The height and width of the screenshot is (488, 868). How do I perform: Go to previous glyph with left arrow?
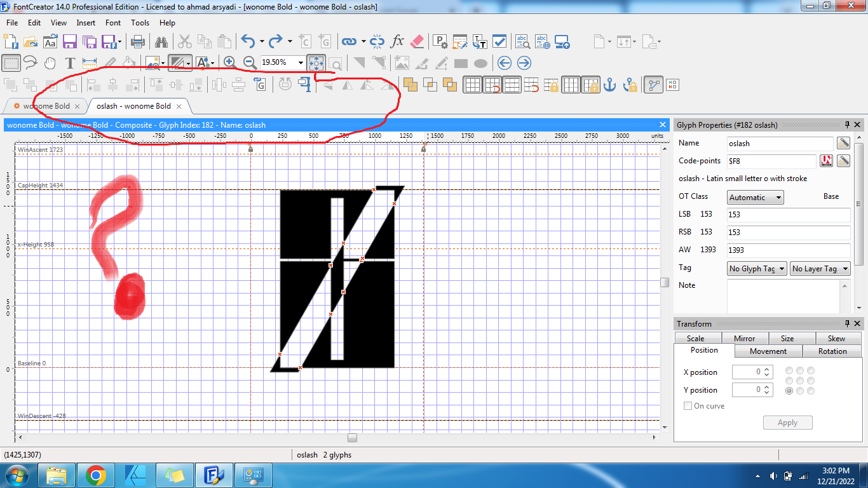(x=505, y=63)
